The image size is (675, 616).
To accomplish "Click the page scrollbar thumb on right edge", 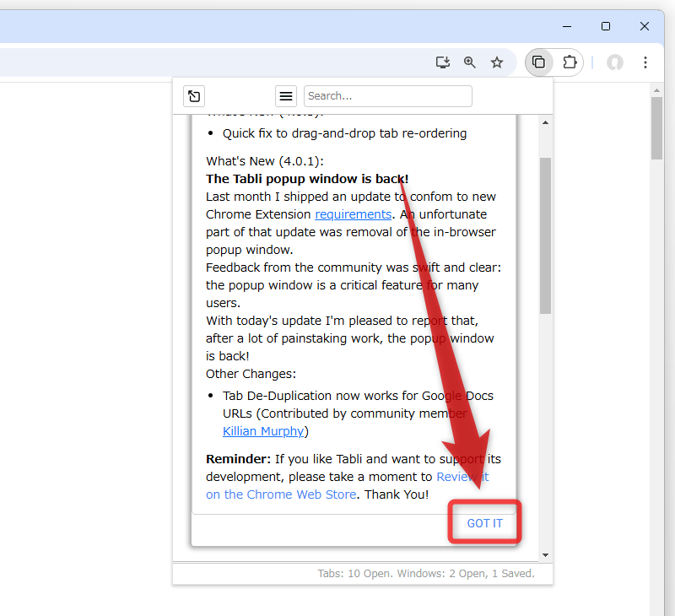I will point(656,128).
